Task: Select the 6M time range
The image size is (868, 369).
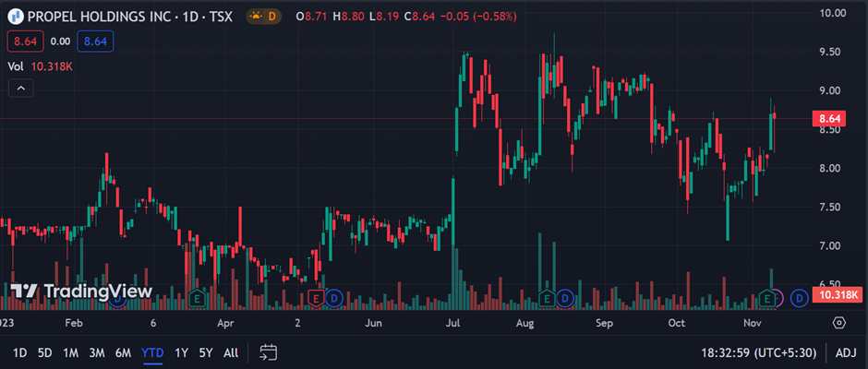Action: tap(123, 352)
